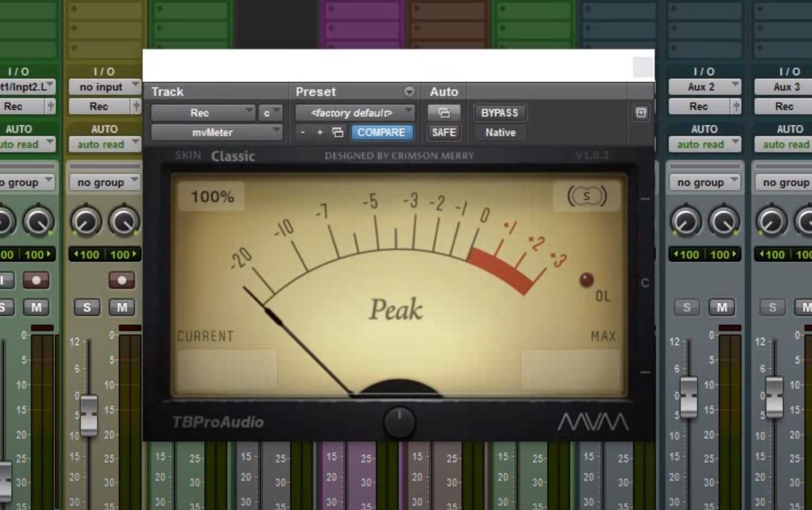Click the Peak mode label on the meter
Screen dimensions: 812x510
coord(396,309)
